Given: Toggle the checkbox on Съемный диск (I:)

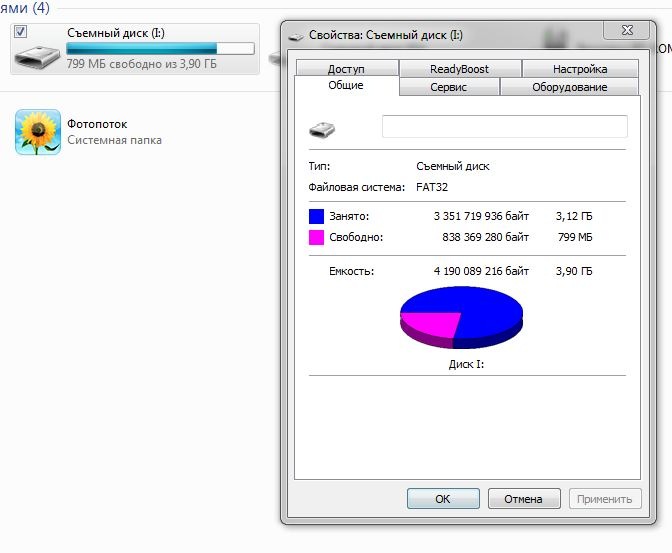Looking at the screenshot, I should pos(20,31).
